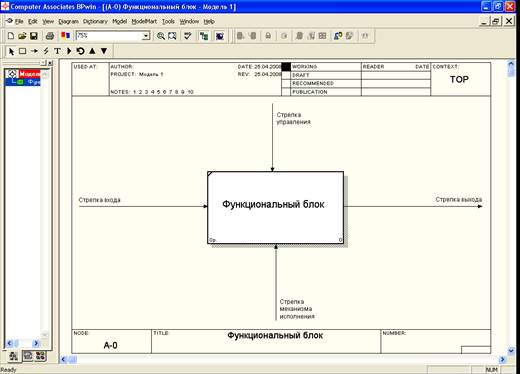Click the grayed grid-shaped ModelMart icon
Viewport: 520px width, 374px height.
pos(322,36)
